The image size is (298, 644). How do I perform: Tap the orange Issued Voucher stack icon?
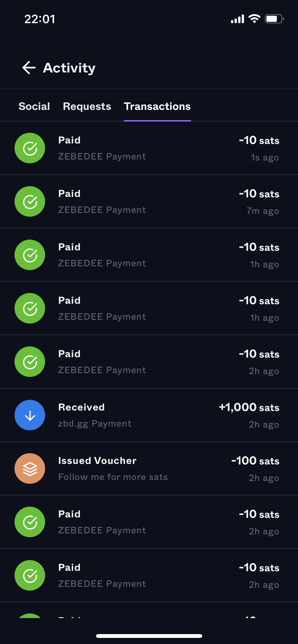point(30,469)
